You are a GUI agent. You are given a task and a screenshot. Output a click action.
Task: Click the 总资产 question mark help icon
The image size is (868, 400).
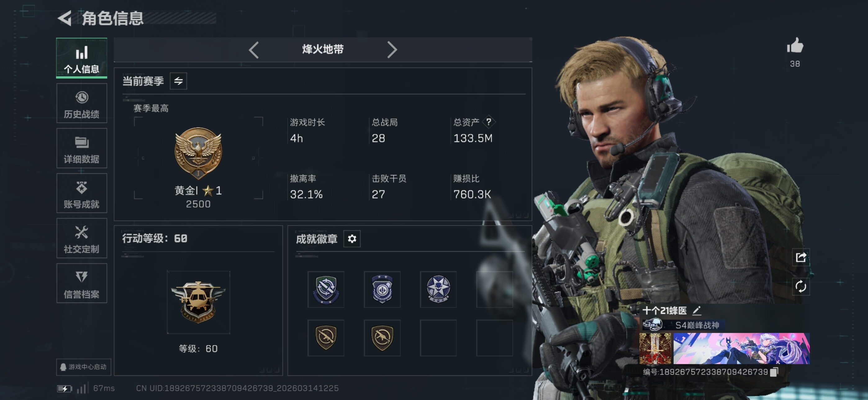tap(489, 122)
